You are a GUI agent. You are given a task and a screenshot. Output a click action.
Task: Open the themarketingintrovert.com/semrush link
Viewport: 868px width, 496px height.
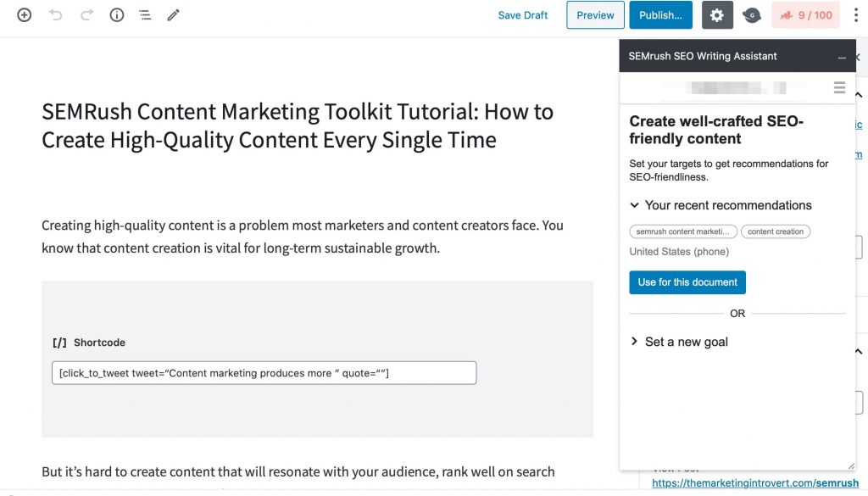[753, 482]
